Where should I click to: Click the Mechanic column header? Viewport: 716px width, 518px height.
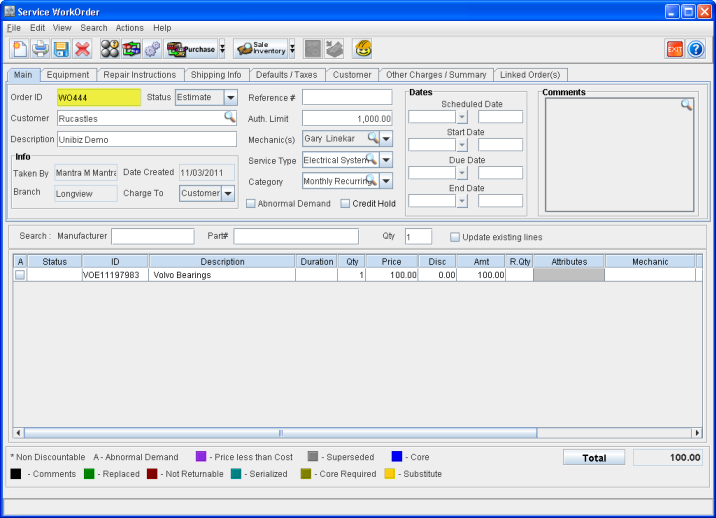[650, 262]
